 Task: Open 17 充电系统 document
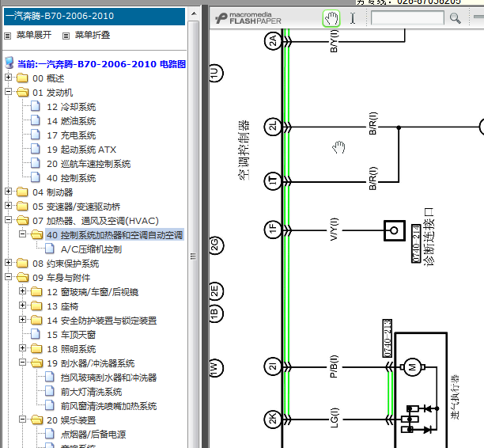[71, 135]
